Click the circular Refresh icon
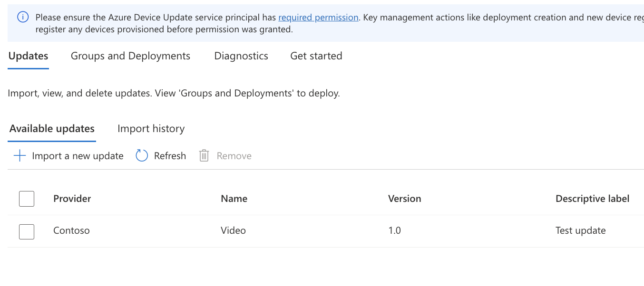 click(x=142, y=156)
